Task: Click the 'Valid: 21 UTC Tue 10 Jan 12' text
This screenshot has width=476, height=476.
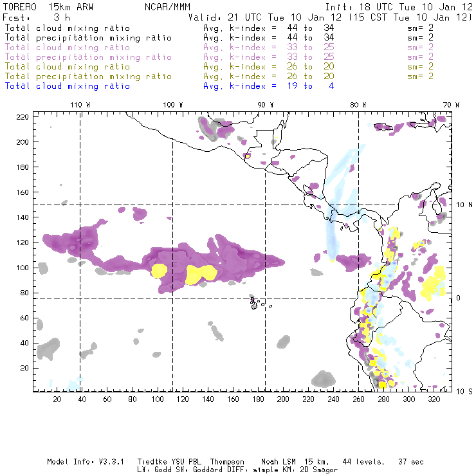Action: 265,17
